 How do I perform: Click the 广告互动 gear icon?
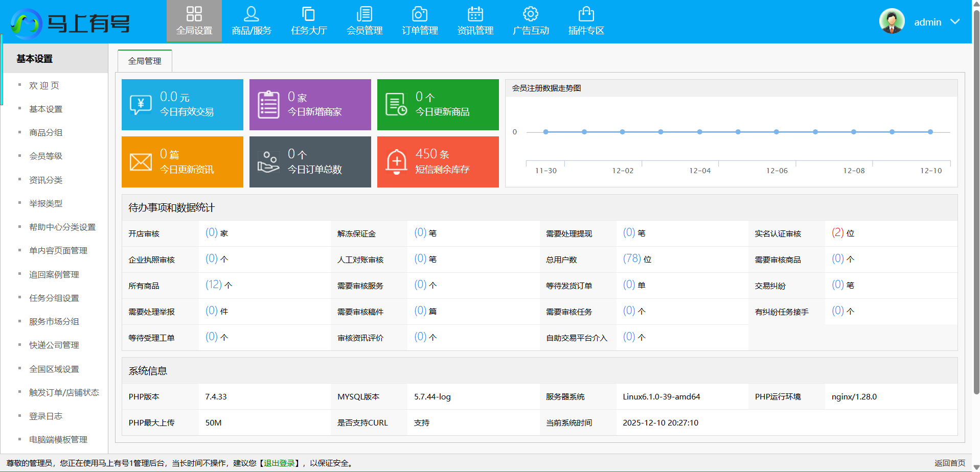pyautogui.click(x=531, y=14)
